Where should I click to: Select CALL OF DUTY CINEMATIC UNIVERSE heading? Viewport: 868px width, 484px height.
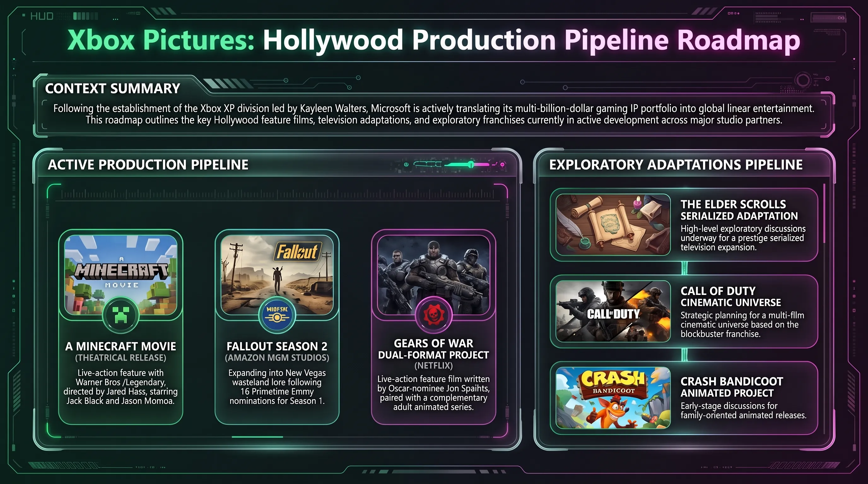(730, 297)
